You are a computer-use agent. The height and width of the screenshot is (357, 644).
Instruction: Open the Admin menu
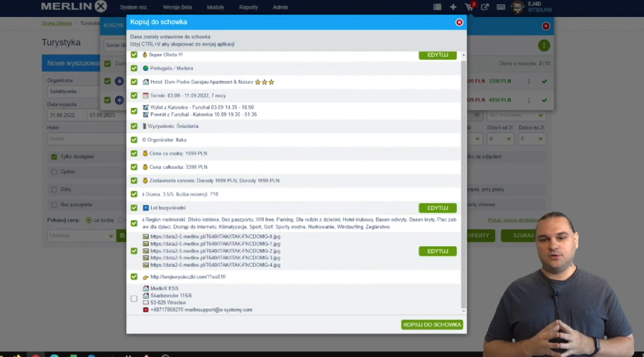tap(280, 7)
